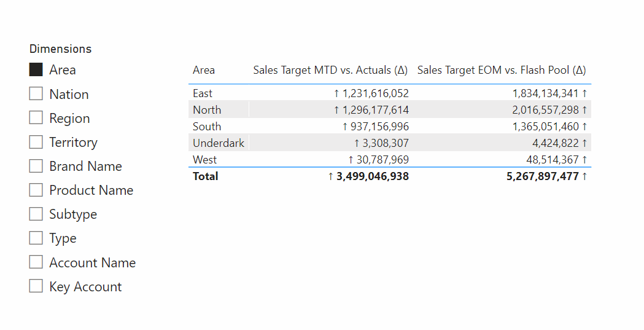Sort by Sales Target MTD vs. Actuals header
This screenshot has height=330, width=644.
(x=330, y=70)
